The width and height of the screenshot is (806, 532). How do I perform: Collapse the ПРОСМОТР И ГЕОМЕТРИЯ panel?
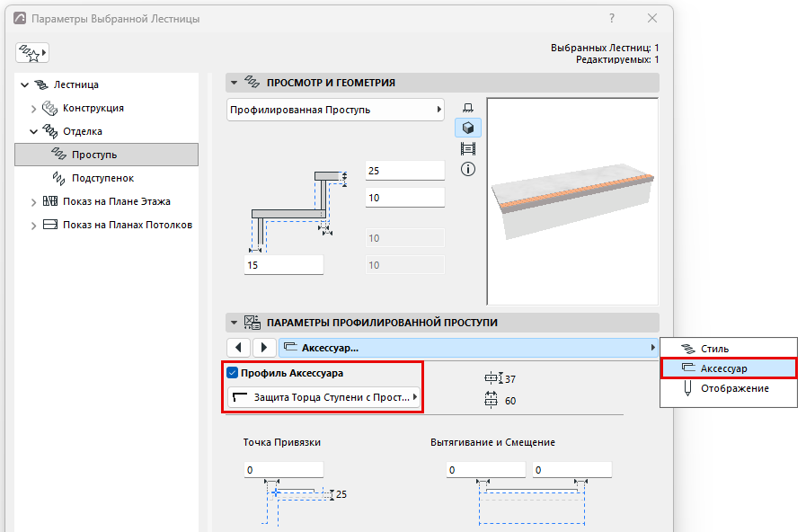point(234,83)
